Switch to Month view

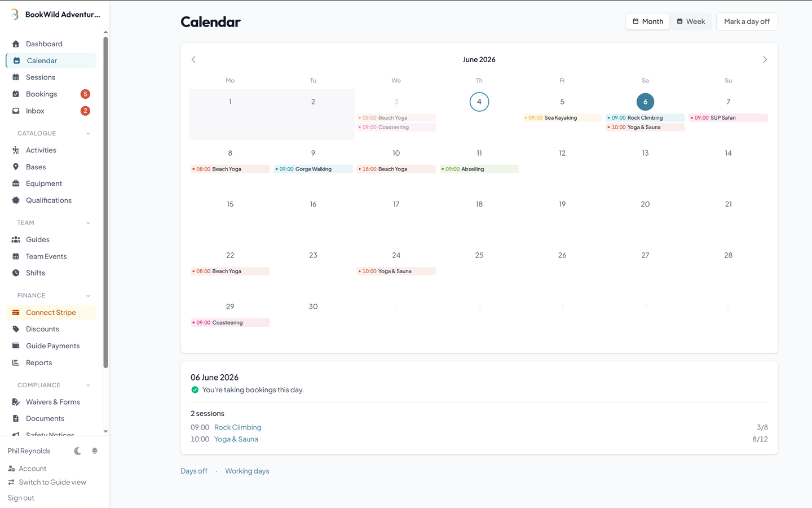click(x=647, y=21)
